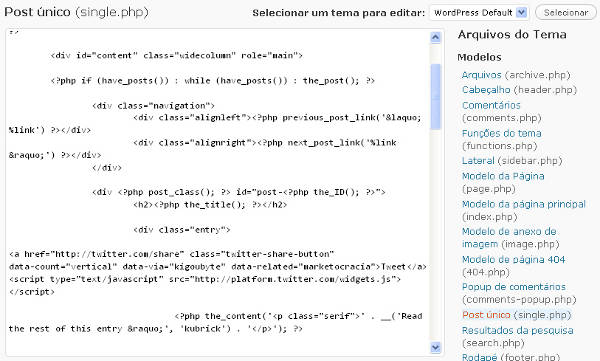Open Modelo de anexo de imagem link
Viewport: 600px width, 361px height.
click(510, 237)
